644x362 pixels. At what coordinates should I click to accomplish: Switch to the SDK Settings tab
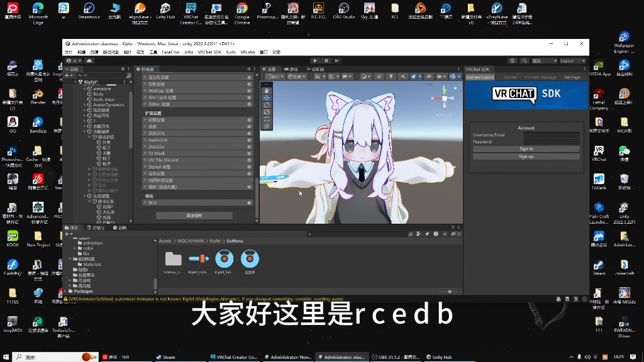tap(572, 77)
